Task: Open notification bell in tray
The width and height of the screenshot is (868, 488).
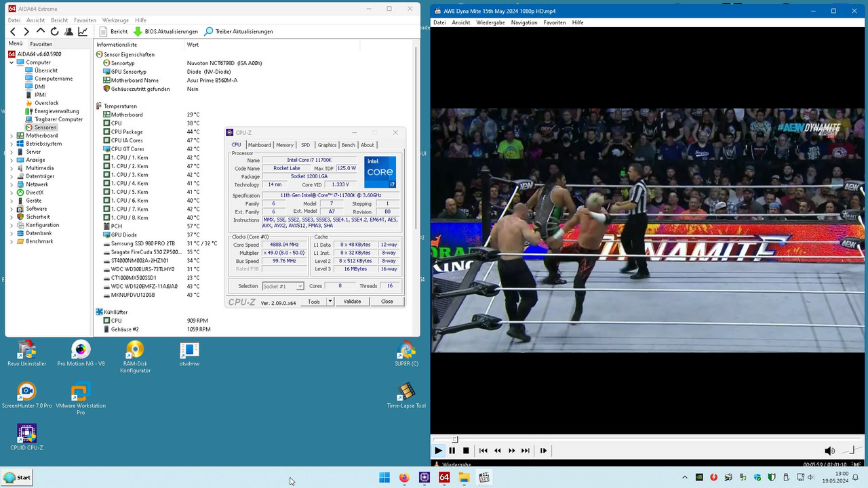Action: click(855, 477)
